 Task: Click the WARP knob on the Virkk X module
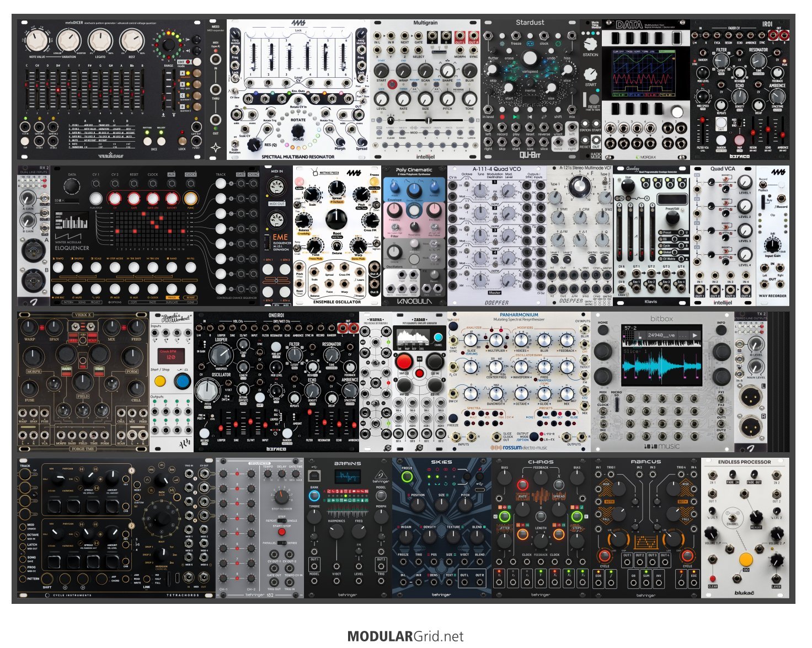[30, 328]
